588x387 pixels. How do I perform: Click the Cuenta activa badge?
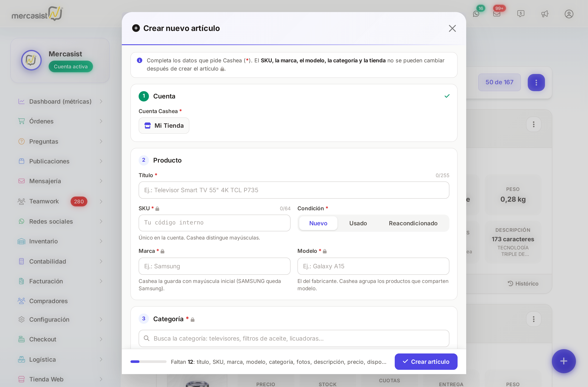pos(71,67)
